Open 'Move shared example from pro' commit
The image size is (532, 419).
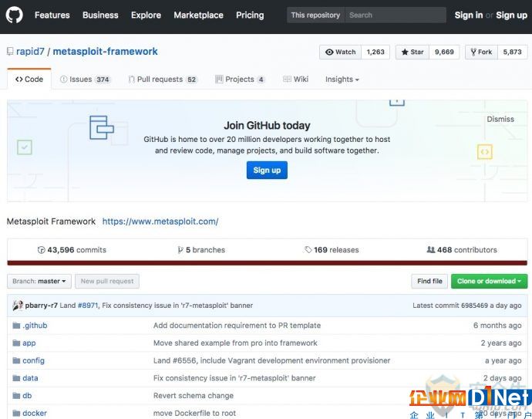pyautogui.click(x=235, y=343)
